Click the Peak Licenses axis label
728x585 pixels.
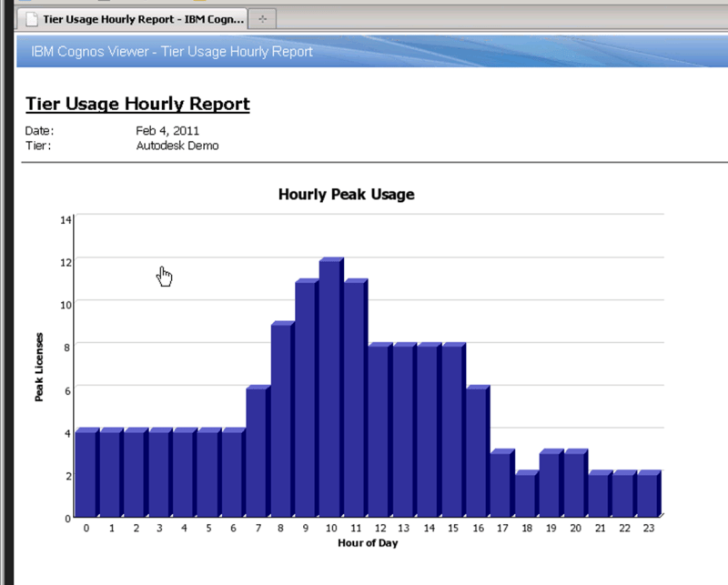tap(39, 368)
